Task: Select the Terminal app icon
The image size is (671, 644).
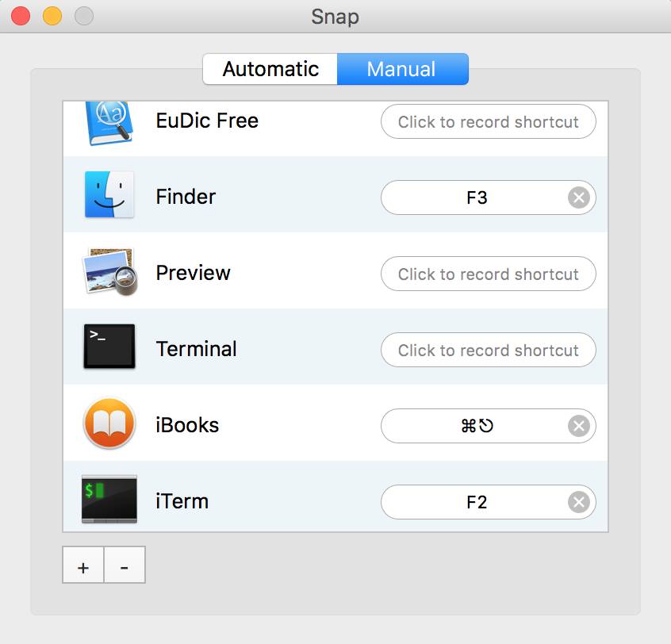Action: [109, 347]
